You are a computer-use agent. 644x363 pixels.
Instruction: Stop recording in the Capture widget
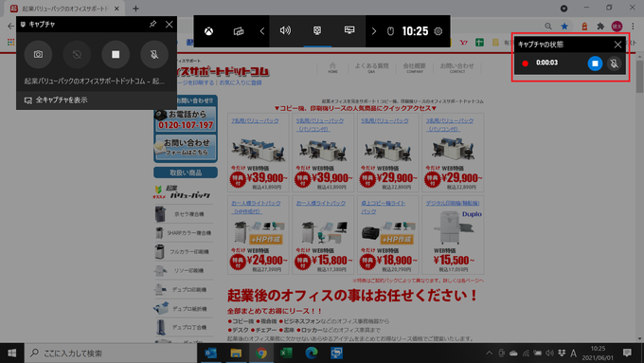click(116, 54)
